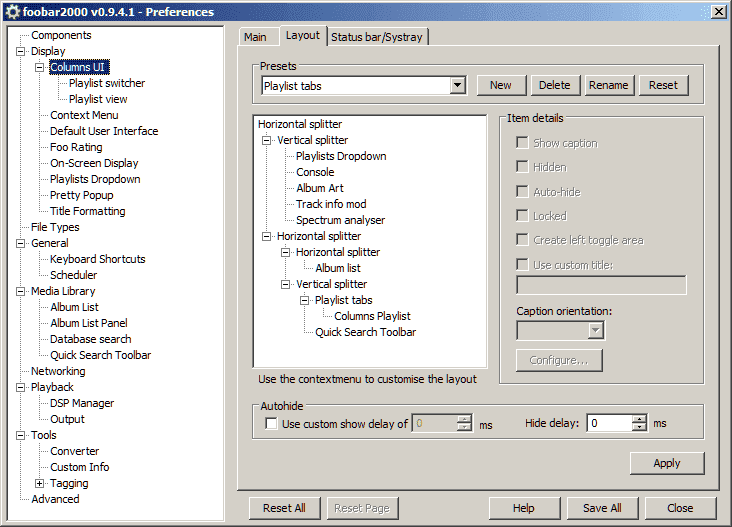
Task: Collapse the Display section in sidebar
Action: [x=21, y=51]
